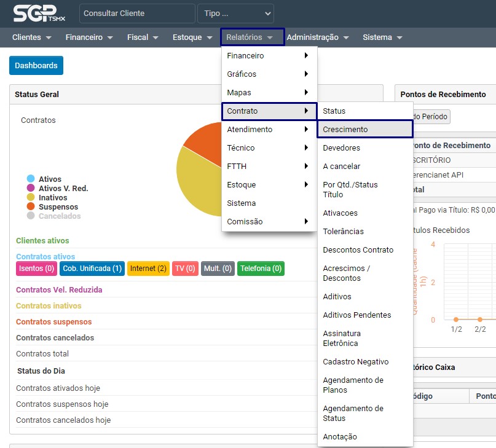Viewport: 496px width, 448px height.
Task: Click the Internet (2) badge
Action: pyautogui.click(x=148, y=269)
